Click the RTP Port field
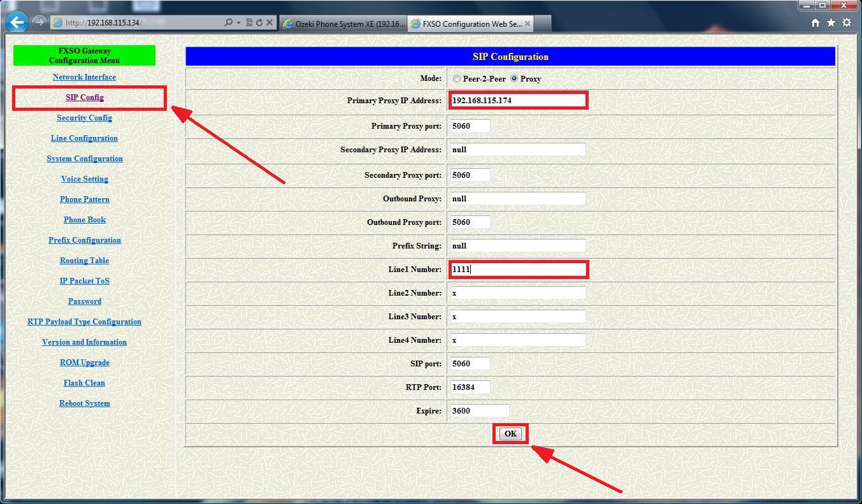The width and height of the screenshot is (862, 504). click(470, 387)
